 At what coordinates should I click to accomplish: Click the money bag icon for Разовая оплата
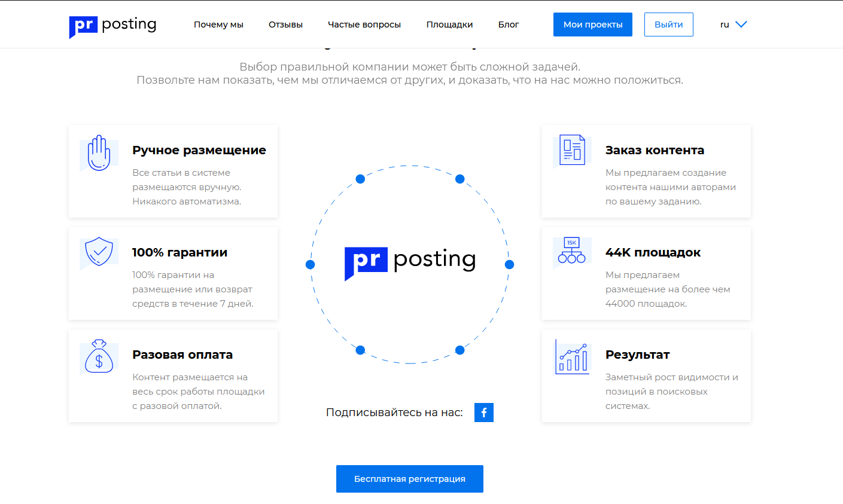tap(99, 356)
